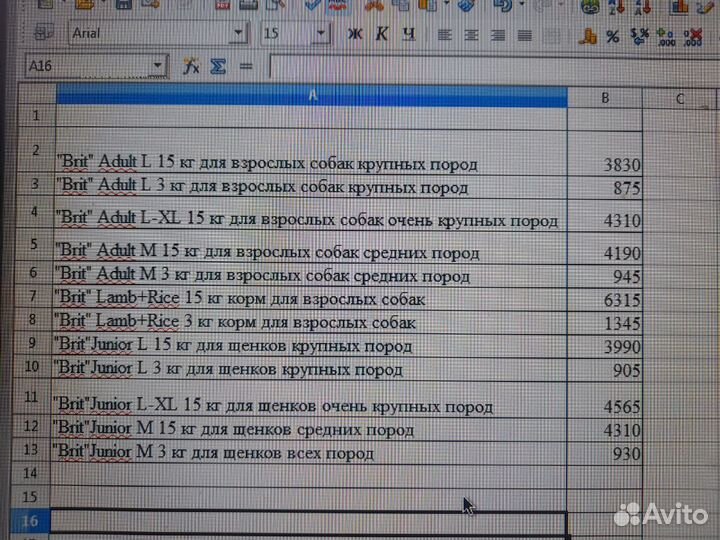Select row 16 header
720x540 pixels.
click(x=30, y=521)
